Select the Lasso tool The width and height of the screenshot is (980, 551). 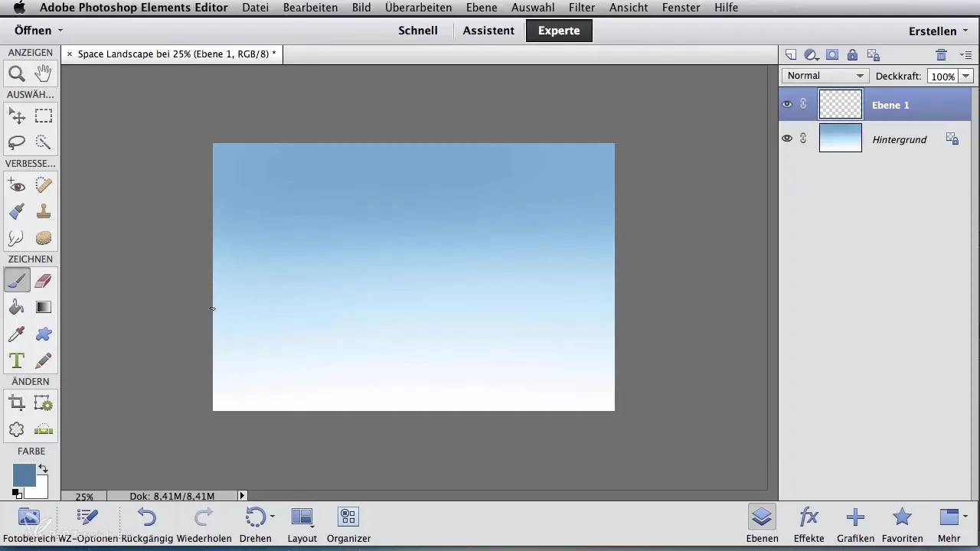click(x=17, y=142)
